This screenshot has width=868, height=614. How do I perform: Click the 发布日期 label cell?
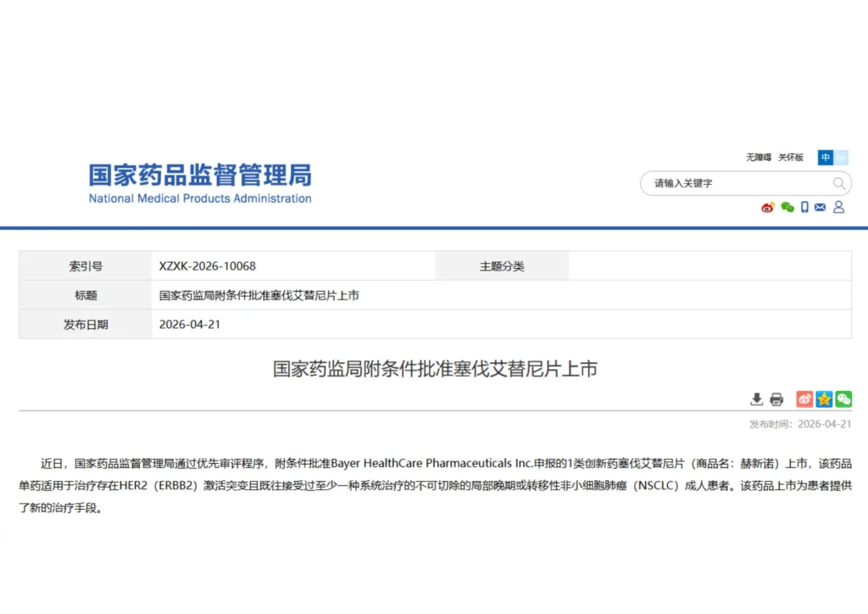pos(86,325)
